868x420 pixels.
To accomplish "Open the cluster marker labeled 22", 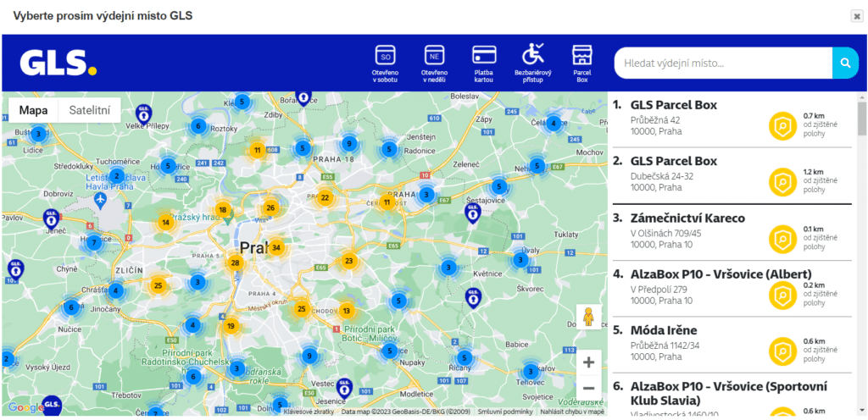I will click(x=325, y=197).
